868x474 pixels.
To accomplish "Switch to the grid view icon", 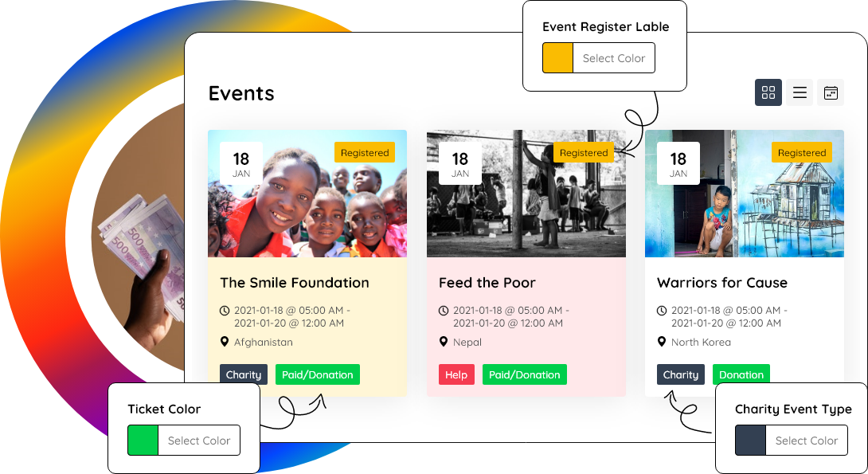I will 768,92.
